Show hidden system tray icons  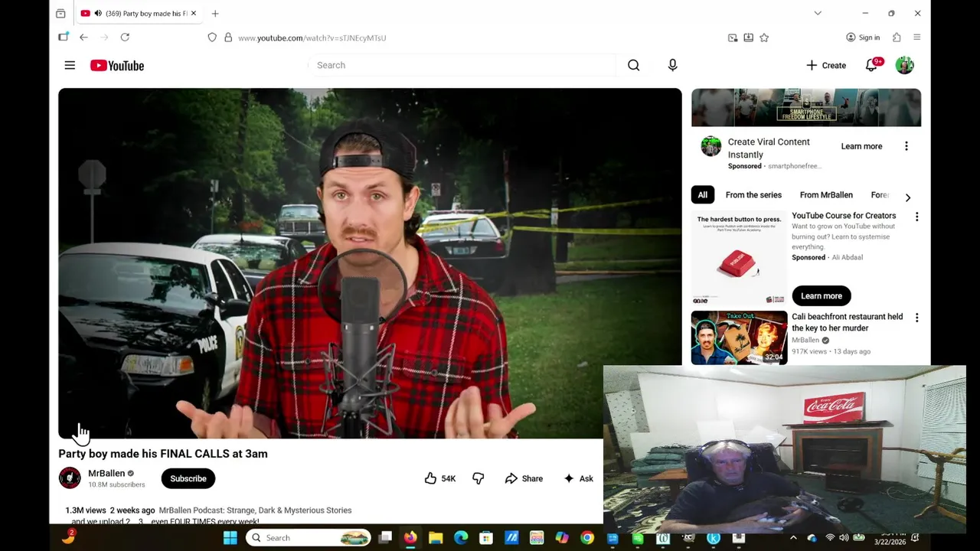(x=793, y=538)
